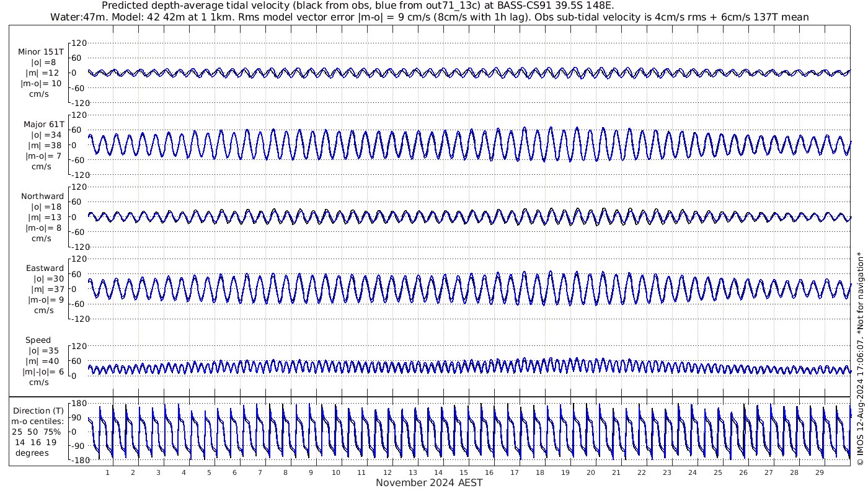Click the 'Northward' panel label
Image resolution: width=868 pixels, height=496 pixels.
coord(42,196)
